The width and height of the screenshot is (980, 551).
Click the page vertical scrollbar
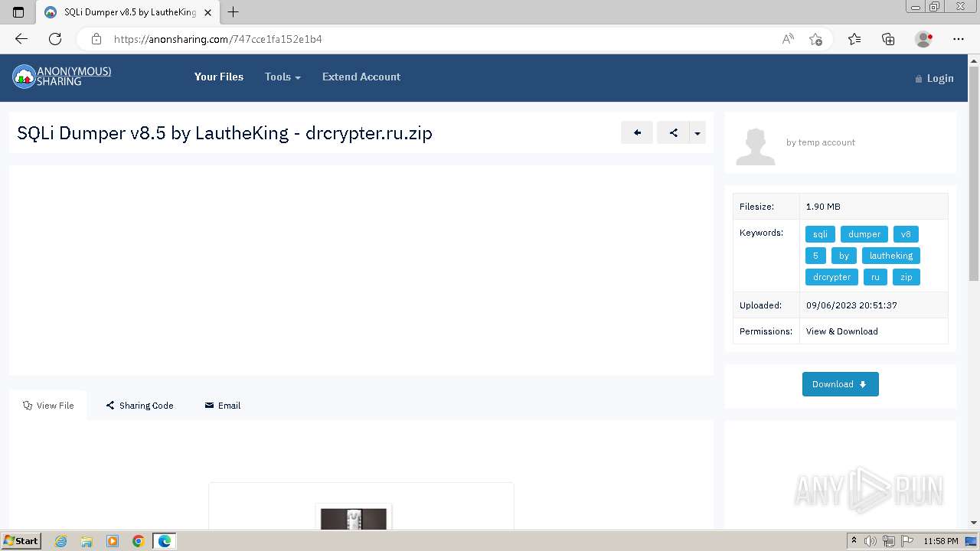(974, 175)
